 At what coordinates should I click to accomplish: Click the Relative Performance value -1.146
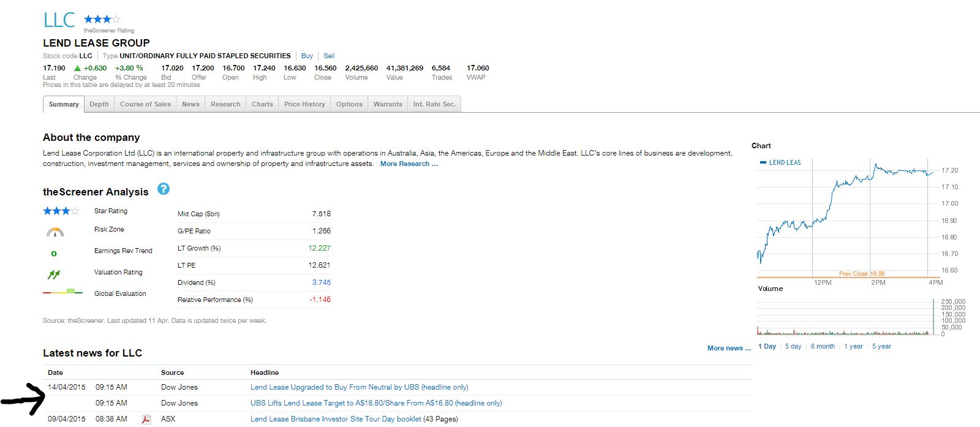(x=320, y=300)
